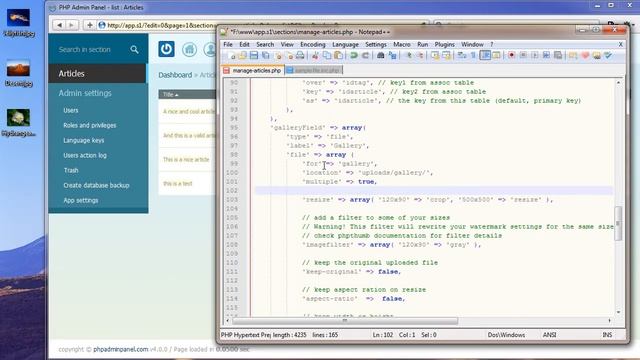This screenshot has height=360, width=640.
Task: Close document with the menu bar X
Action: pos(620,44)
